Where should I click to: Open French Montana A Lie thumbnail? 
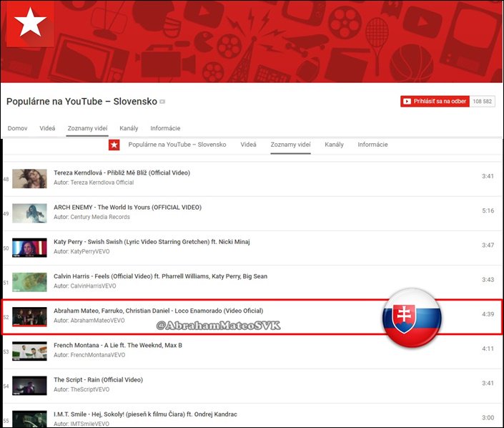pyautogui.click(x=29, y=351)
